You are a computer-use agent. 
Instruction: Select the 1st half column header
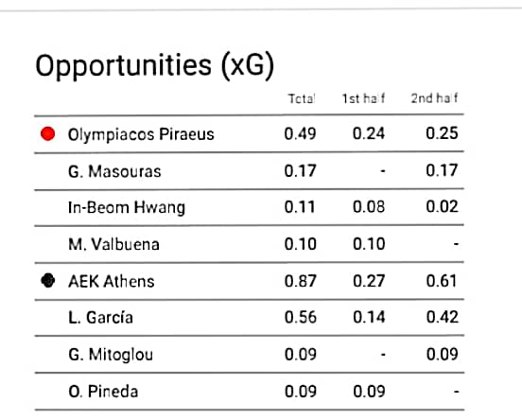[x=363, y=98]
